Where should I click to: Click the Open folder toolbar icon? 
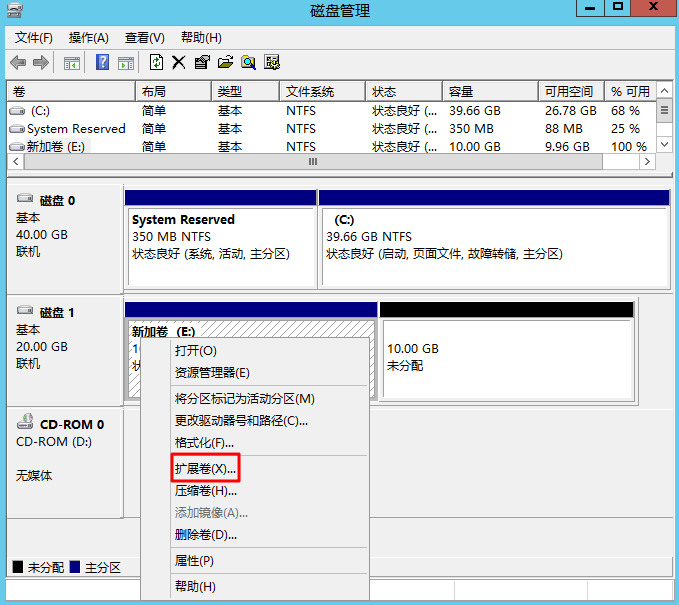(x=225, y=63)
